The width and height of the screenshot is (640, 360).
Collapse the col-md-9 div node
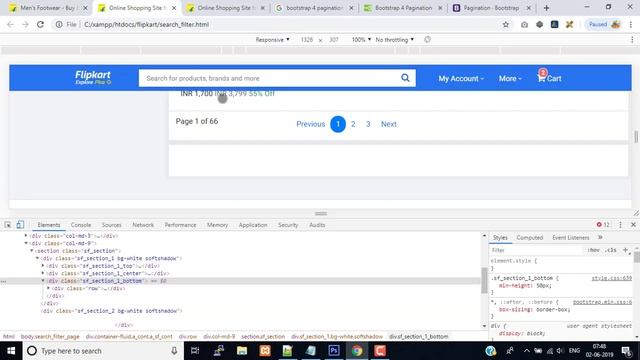[26, 243]
